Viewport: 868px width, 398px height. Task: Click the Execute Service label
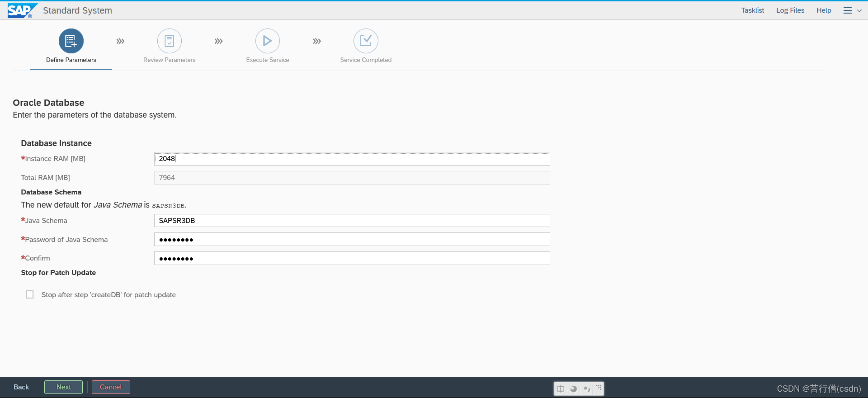click(268, 60)
